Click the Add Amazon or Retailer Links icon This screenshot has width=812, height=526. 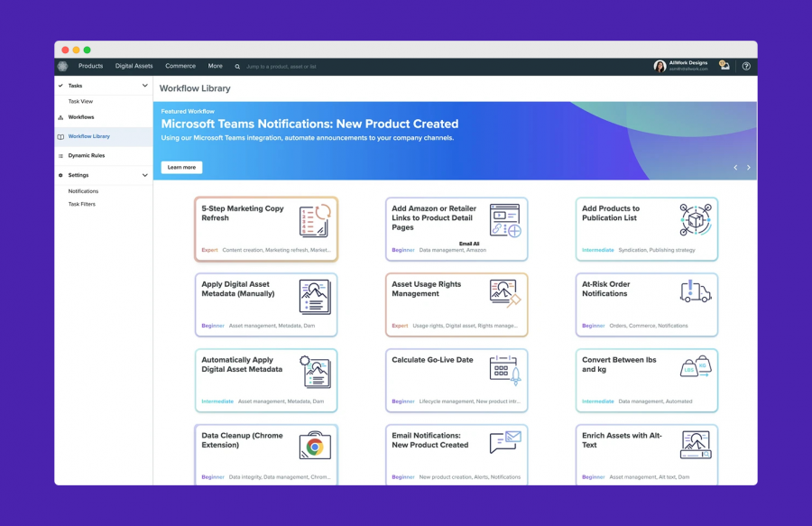click(x=505, y=220)
